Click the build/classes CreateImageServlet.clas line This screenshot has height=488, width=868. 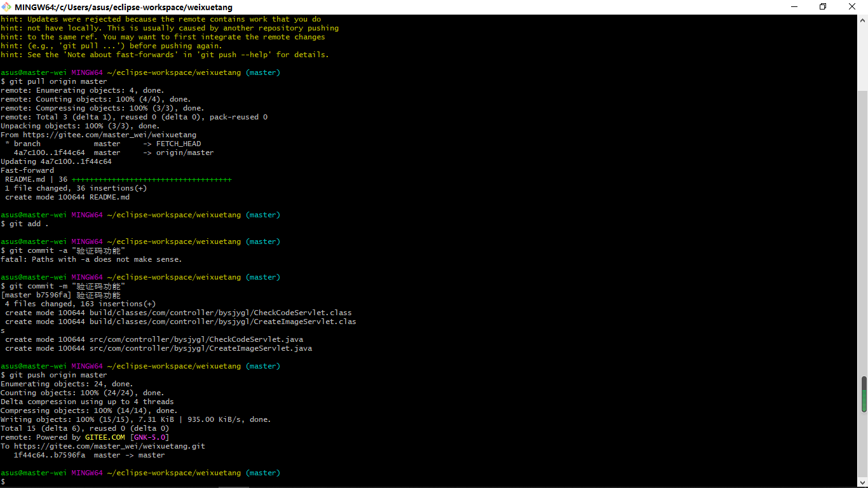180,322
